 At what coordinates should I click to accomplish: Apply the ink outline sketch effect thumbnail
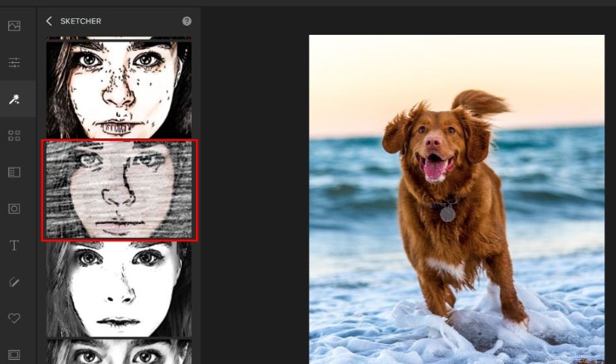119,90
